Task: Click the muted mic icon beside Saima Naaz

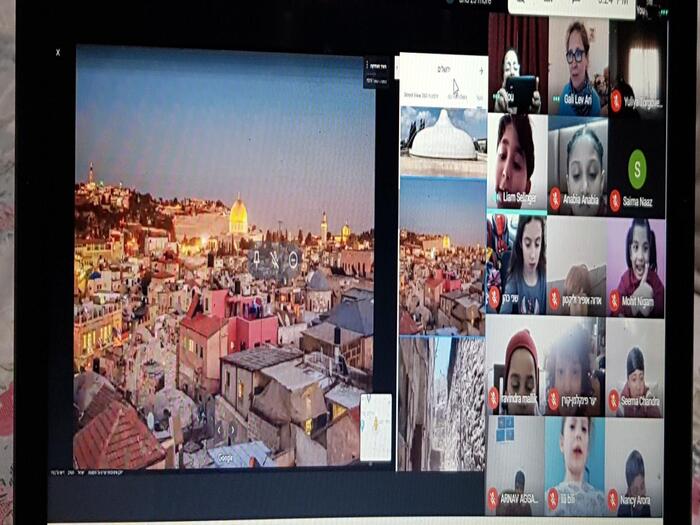Action: [615, 200]
